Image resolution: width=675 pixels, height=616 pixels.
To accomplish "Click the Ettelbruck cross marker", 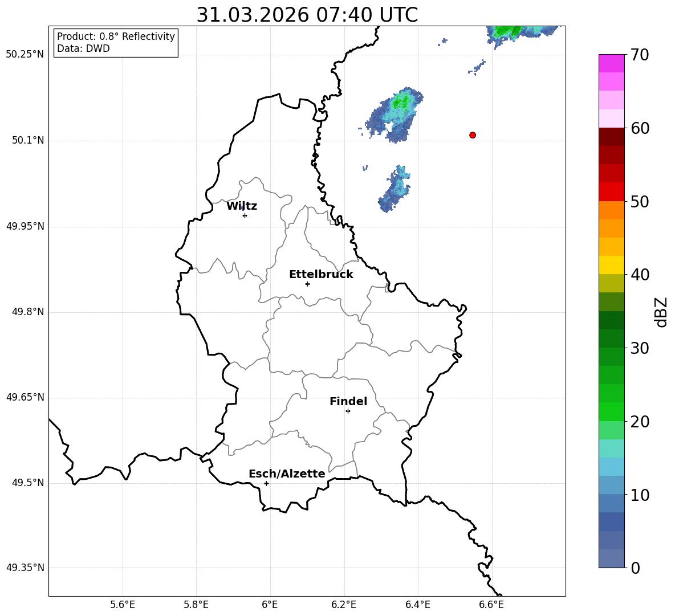I will click(307, 284).
